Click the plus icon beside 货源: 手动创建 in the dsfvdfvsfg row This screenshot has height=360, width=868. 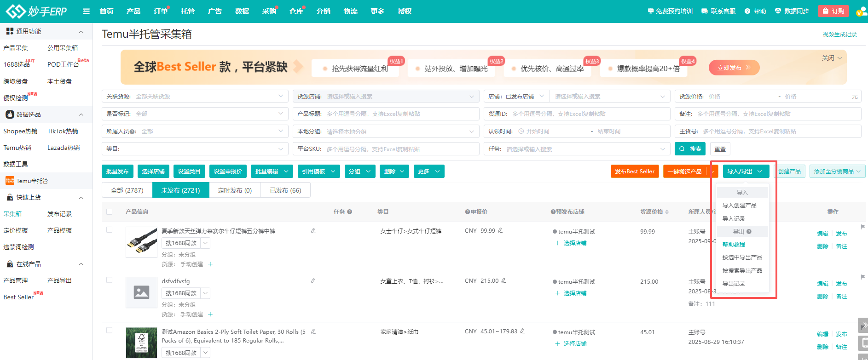click(210, 314)
